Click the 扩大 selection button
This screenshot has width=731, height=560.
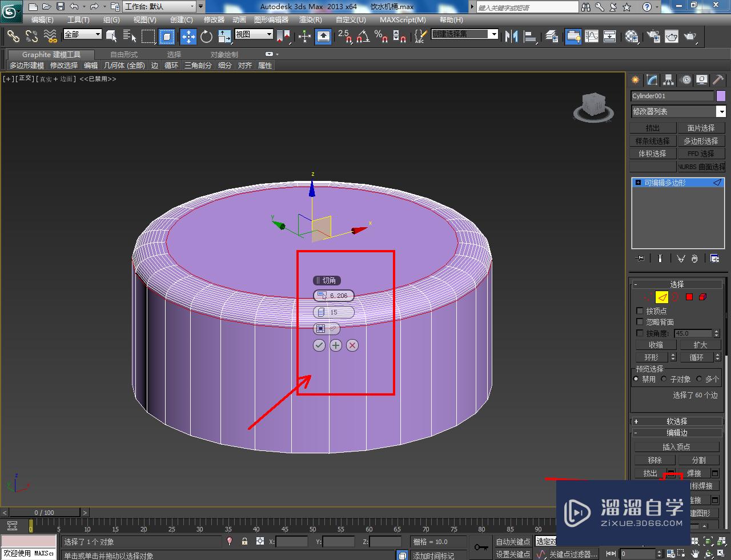pos(700,345)
